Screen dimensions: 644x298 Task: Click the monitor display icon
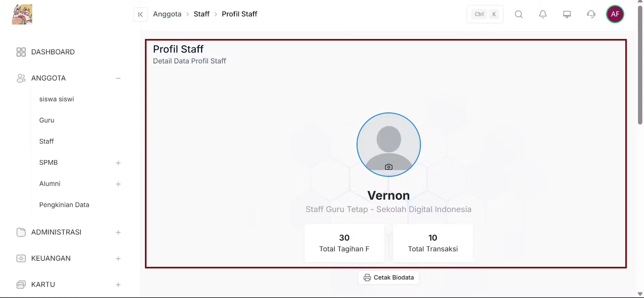point(567,14)
